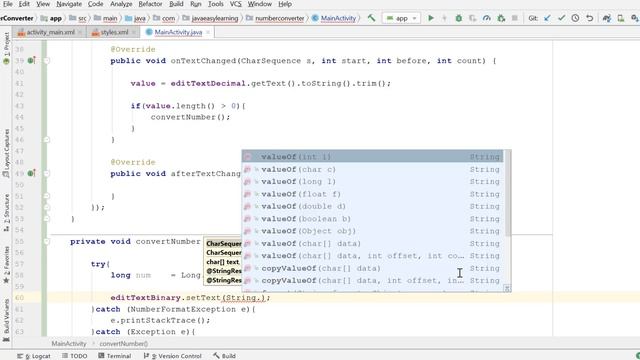Click the fold end marker at line 53
This screenshot has width=640, height=360.
(47, 219)
